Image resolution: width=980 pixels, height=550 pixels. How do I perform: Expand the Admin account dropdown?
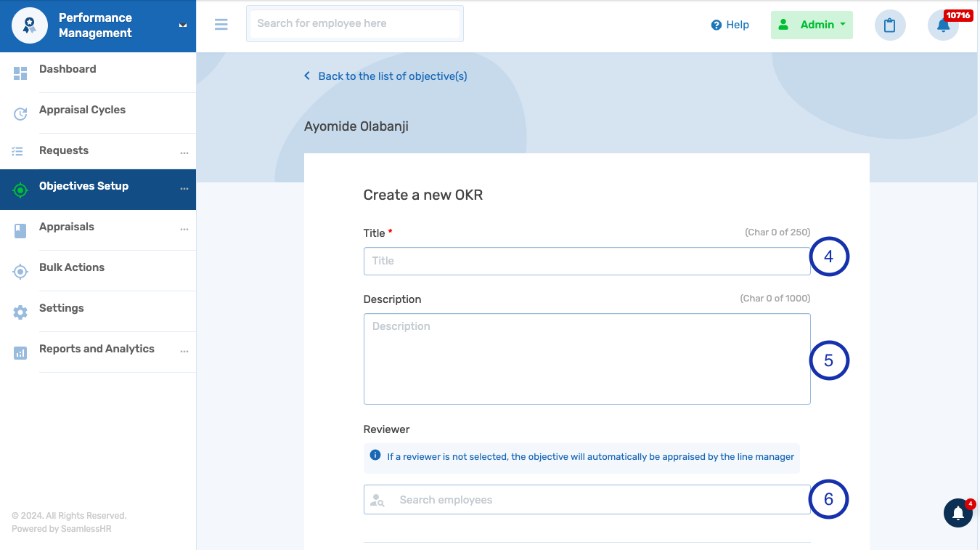click(x=812, y=25)
